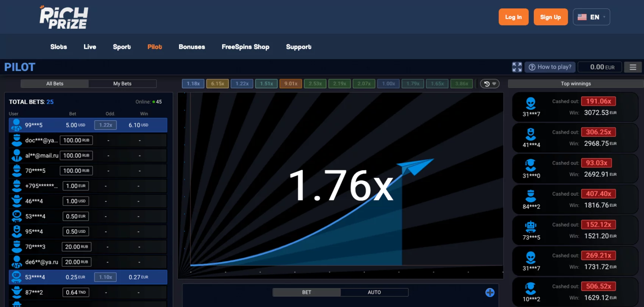The height and width of the screenshot is (307, 644).
Task: Expand the Top winnings panel header
Action: click(x=575, y=84)
